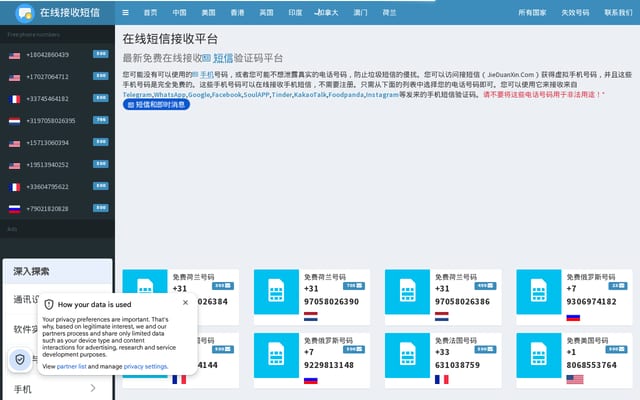Image resolution: width=640 pixels, height=400 pixels.
Task: Follow the Telegram link in description
Action: pos(137,94)
